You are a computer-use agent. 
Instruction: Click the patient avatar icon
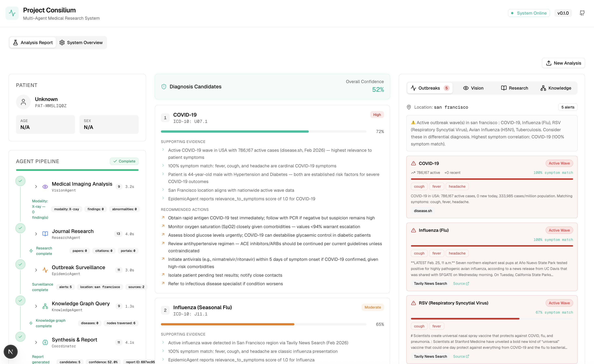point(23,102)
